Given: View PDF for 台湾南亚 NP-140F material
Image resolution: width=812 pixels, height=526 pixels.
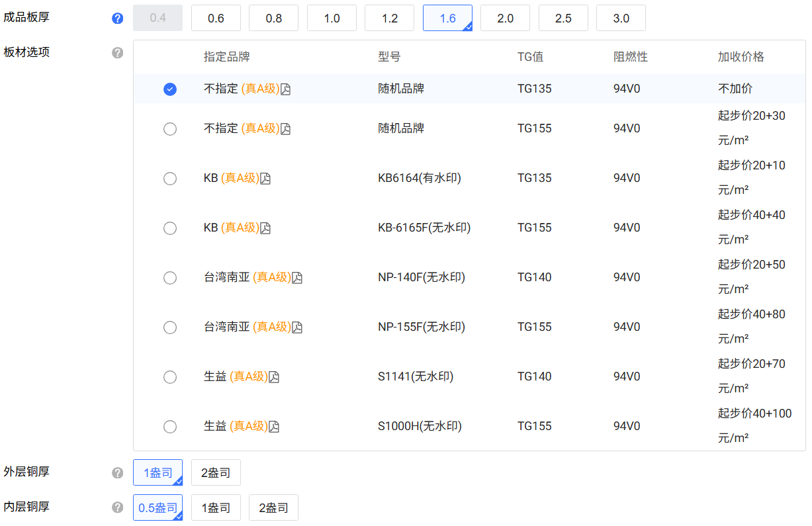Looking at the screenshot, I should tap(296, 277).
